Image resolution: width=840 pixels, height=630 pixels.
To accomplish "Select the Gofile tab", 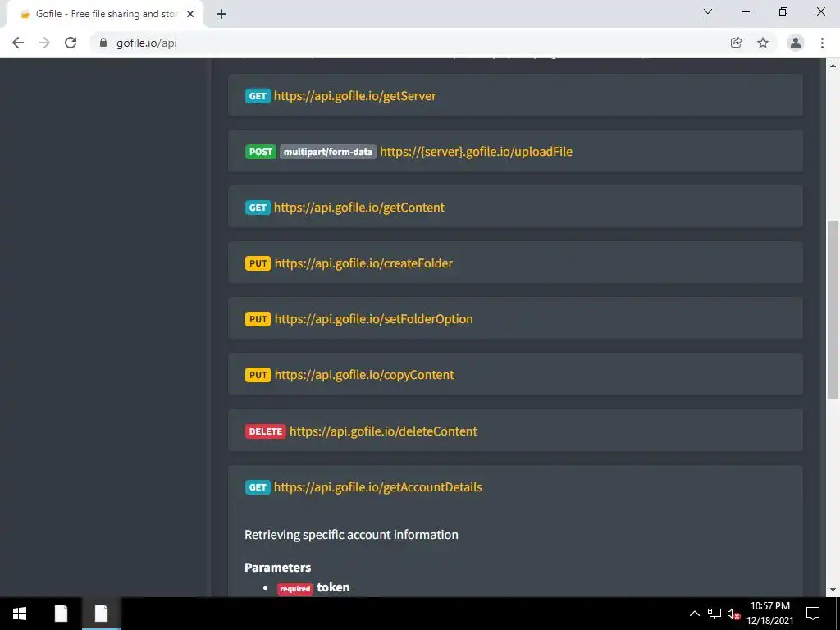I will coord(105,14).
